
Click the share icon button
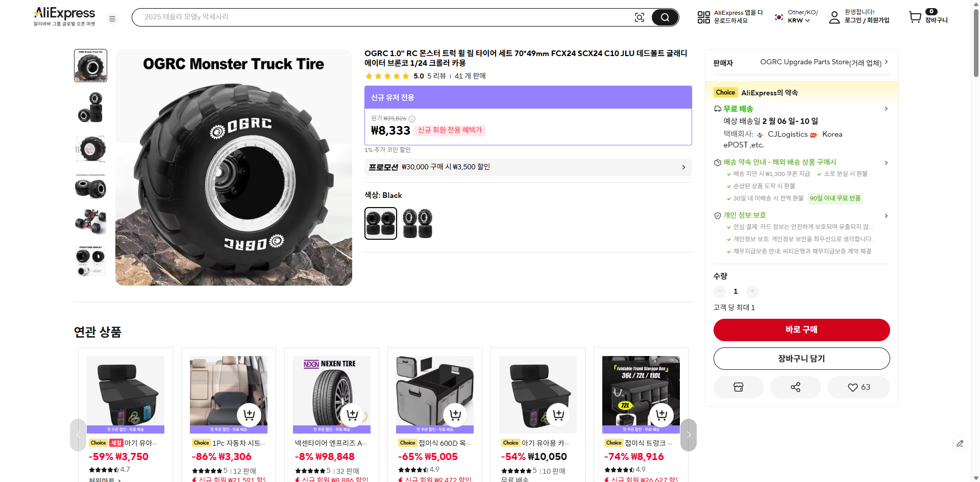[x=795, y=387]
